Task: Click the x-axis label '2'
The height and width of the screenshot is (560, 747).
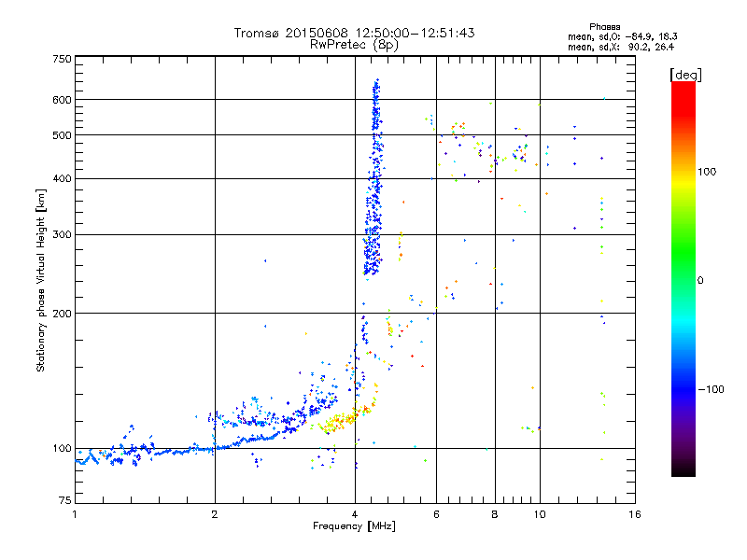Action: [215, 514]
